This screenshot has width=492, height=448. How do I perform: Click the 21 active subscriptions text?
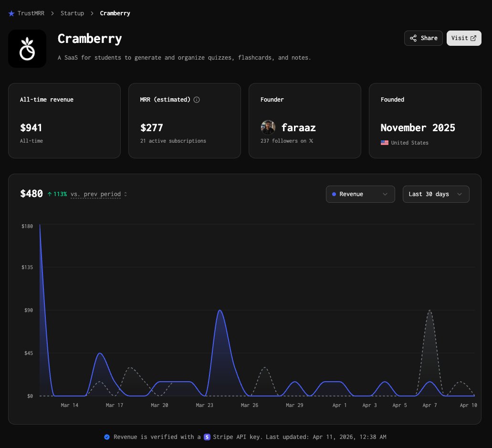click(173, 141)
